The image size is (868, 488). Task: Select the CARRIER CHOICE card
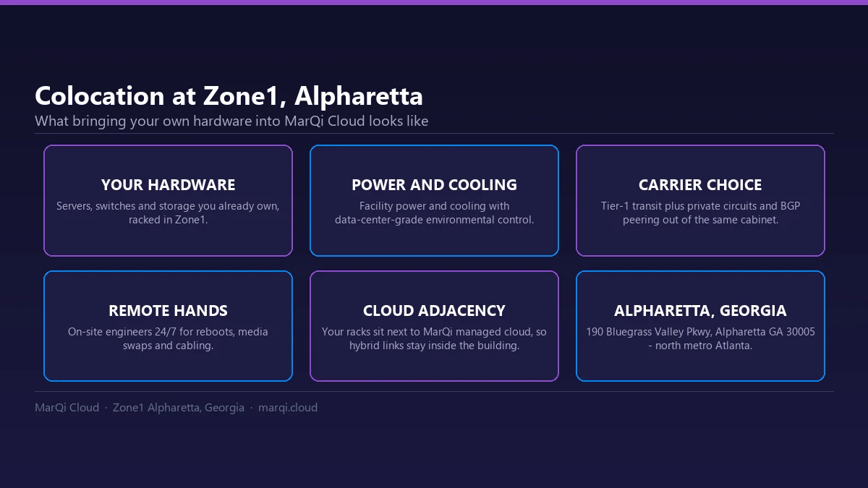click(700, 201)
